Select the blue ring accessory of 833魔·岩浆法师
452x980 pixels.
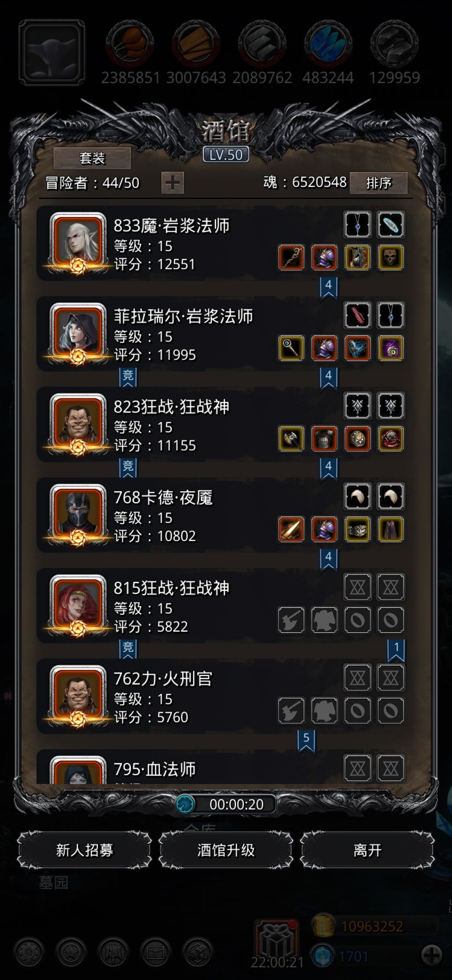point(390,224)
